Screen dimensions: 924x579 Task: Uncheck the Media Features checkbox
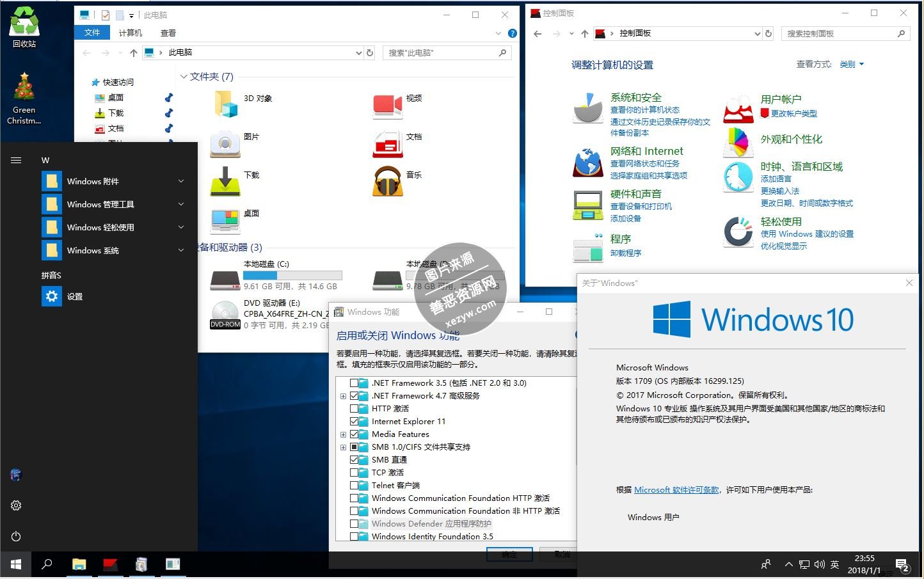[354, 434]
